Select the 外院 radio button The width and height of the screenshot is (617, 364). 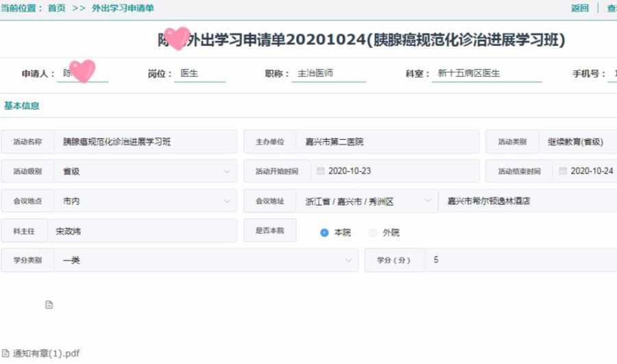(373, 233)
